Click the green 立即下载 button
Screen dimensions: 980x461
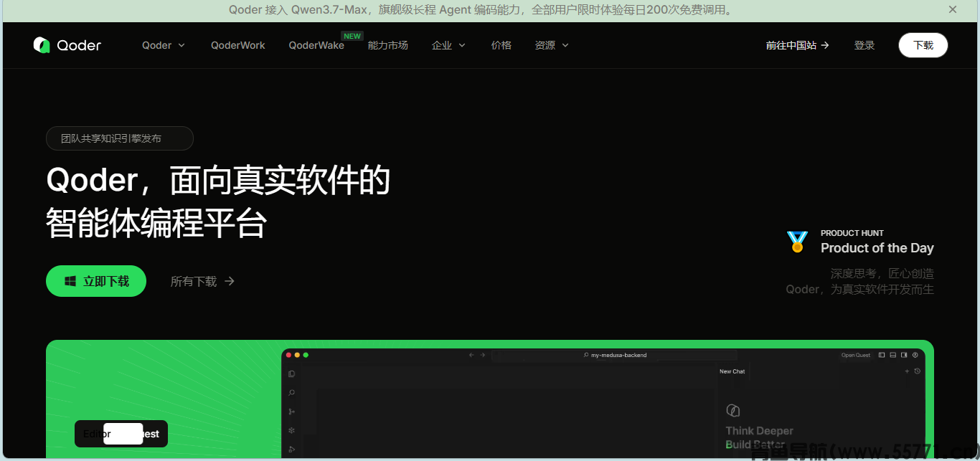96,281
